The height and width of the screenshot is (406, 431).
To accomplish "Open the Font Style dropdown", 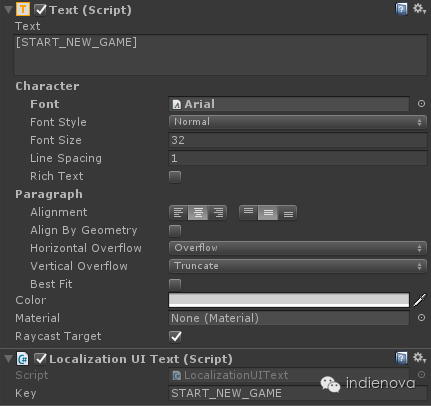I will click(298, 122).
